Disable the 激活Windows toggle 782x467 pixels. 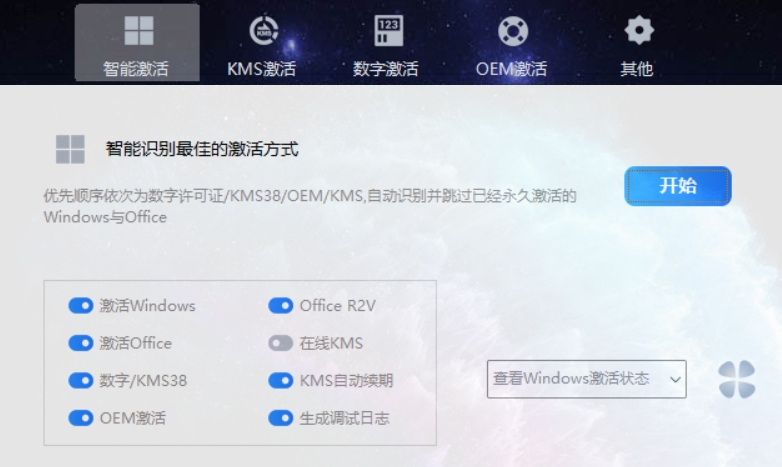(x=81, y=305)
